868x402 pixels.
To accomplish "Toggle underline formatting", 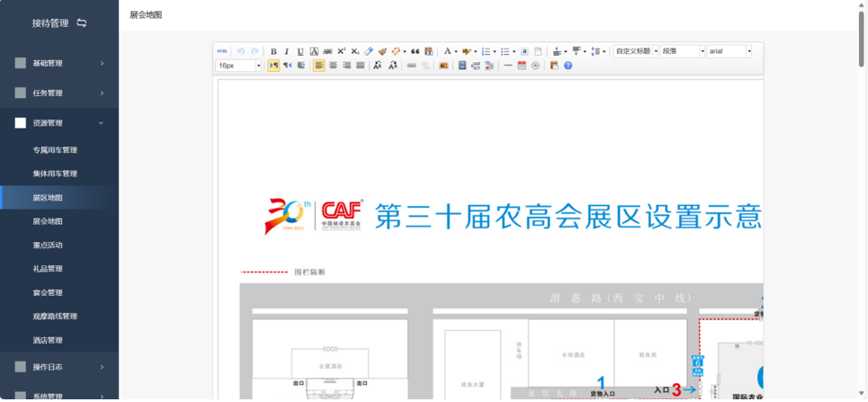I will (x=300, y=51).
